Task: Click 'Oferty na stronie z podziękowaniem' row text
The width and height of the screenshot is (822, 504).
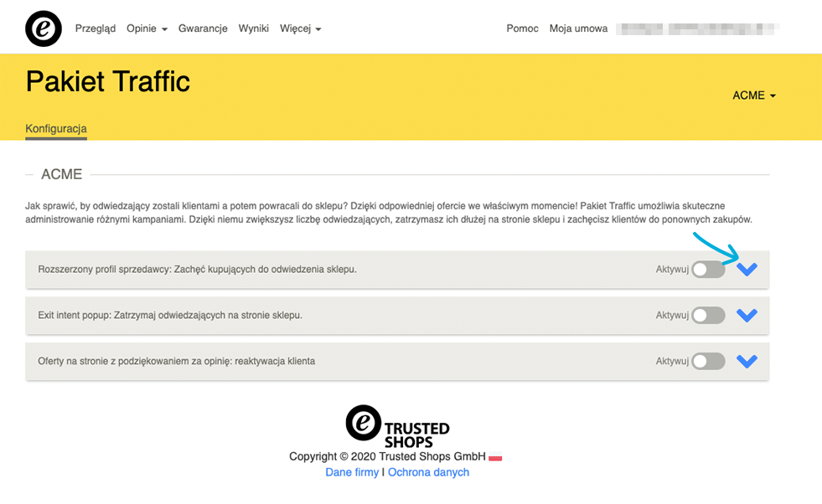Action: coord(177,362)
